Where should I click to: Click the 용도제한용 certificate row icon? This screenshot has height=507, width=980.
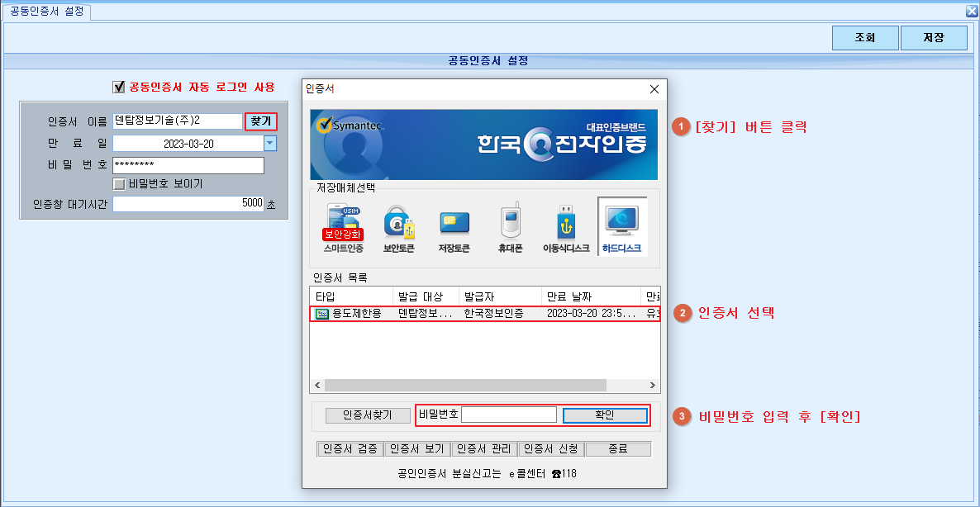pos(322,314)
